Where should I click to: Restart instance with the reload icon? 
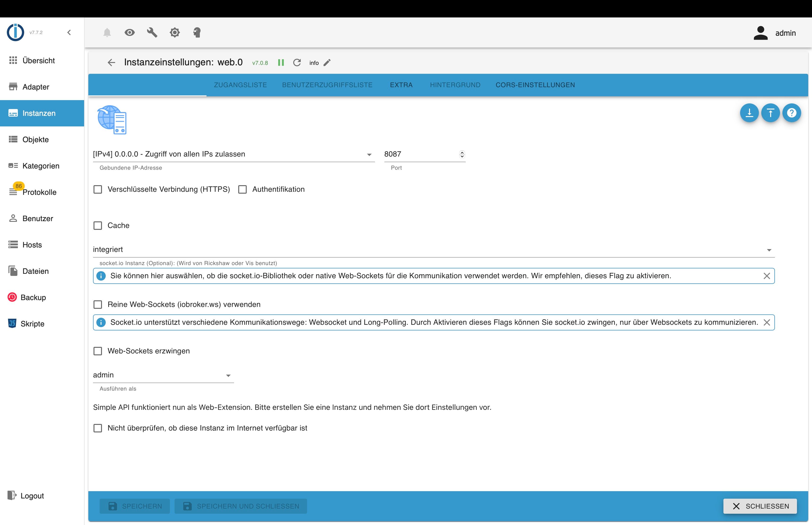[x=297, y=63]
